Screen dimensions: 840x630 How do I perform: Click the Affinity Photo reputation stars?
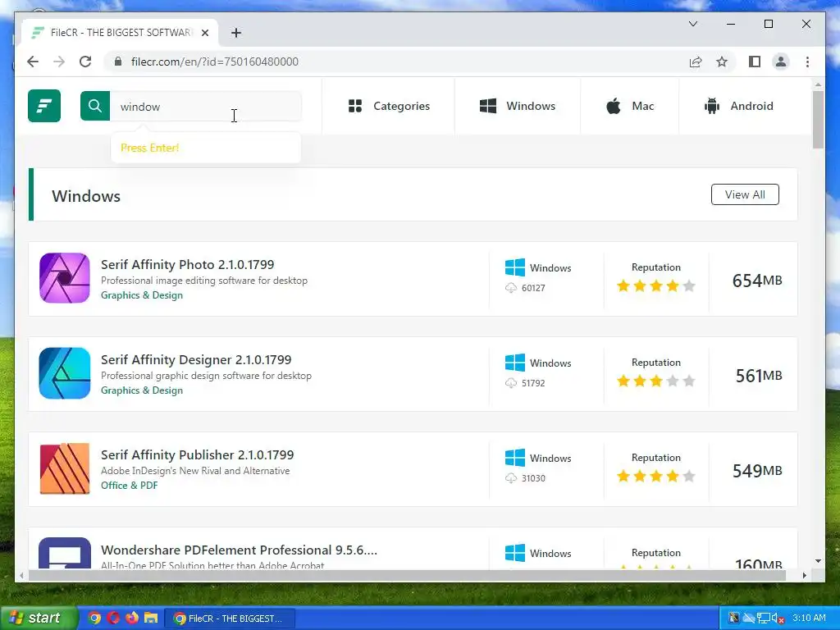click(655, 286)
